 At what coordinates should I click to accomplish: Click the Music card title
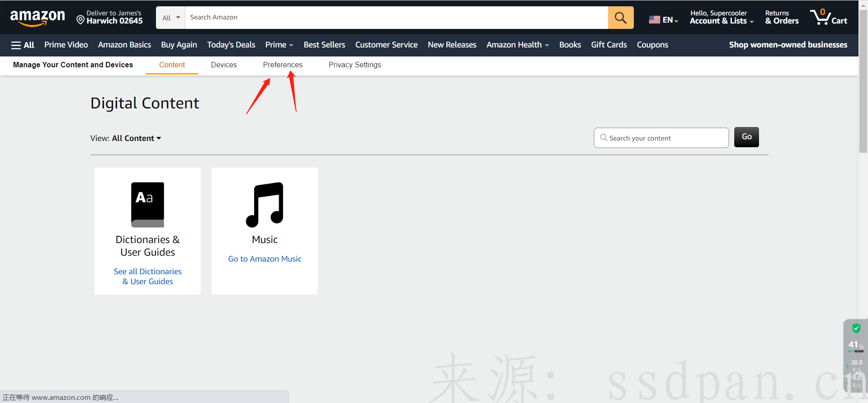pos(264,240)
